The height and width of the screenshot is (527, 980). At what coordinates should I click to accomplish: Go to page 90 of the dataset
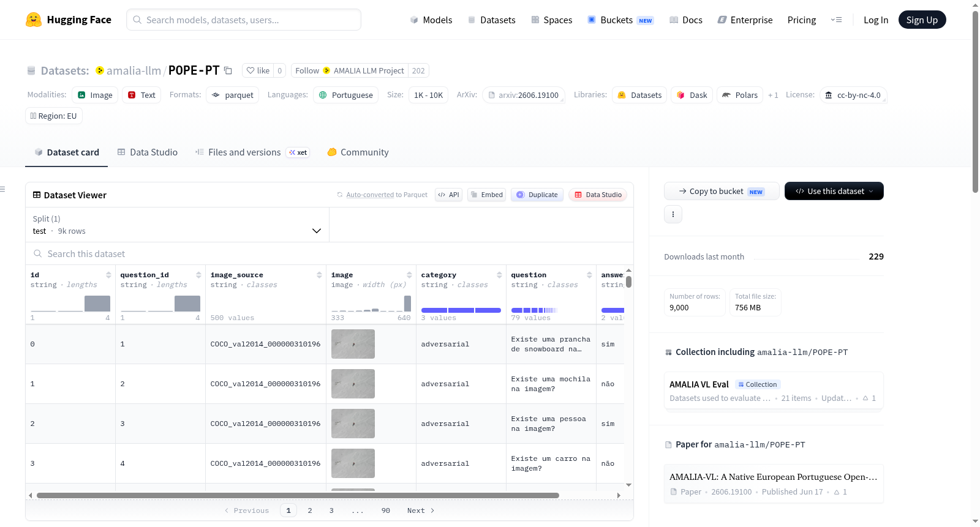(386, 510)
